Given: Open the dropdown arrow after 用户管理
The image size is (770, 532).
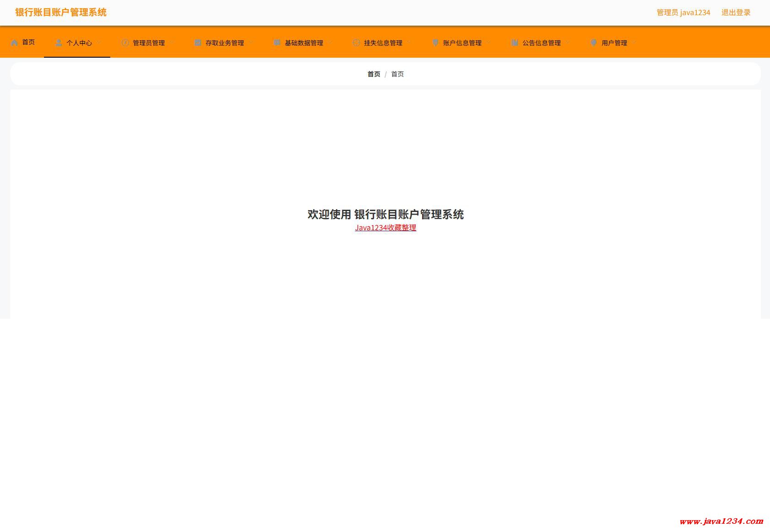Looking at the screenshot, I should click(634, 43).
